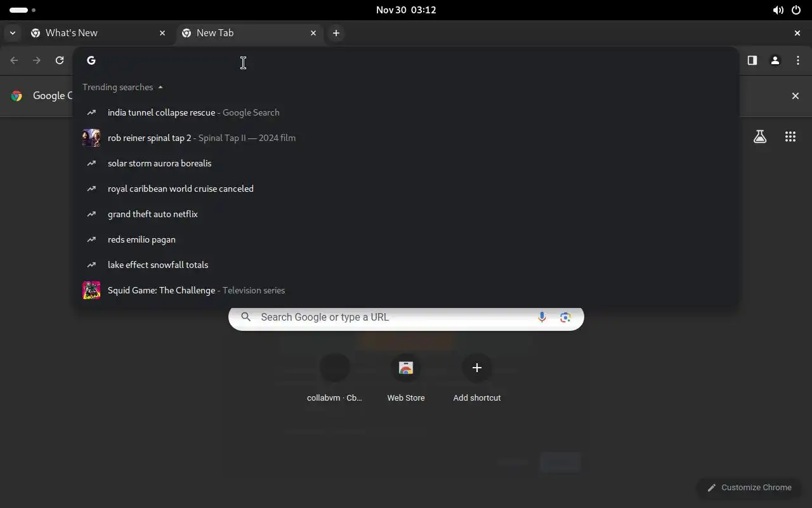Select royal caribbean world cruise canceled suggestion

(x=406, y=189)
